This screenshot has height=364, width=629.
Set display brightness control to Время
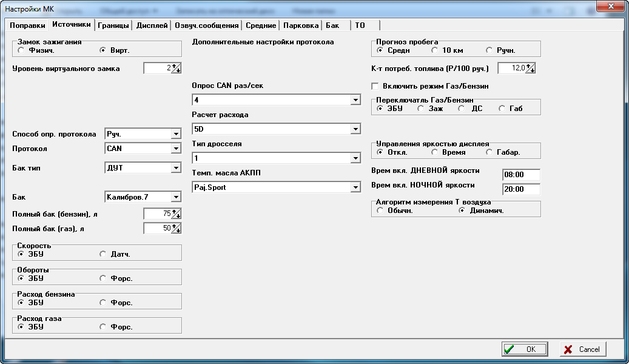click(435, 152)
